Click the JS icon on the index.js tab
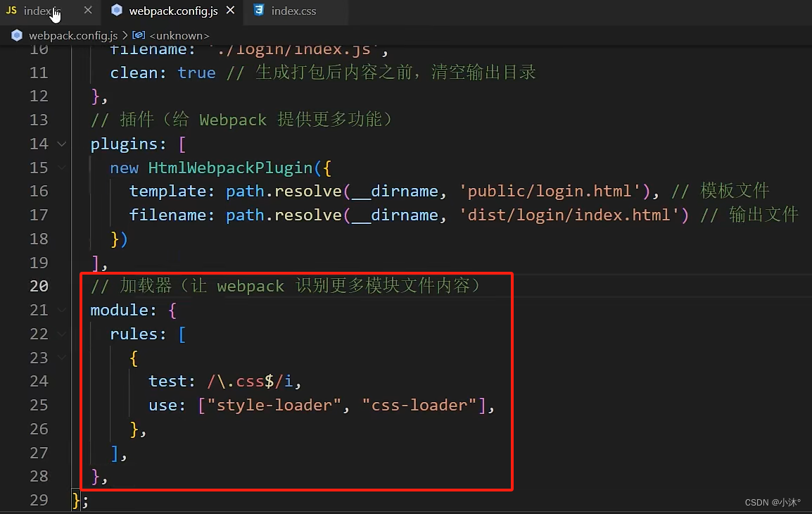Screen dimensions: 812x514 point(11,11)
